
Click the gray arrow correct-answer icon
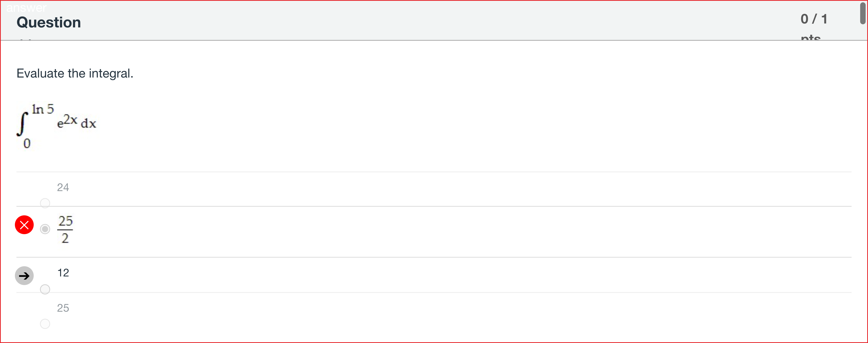pos(24,276)
